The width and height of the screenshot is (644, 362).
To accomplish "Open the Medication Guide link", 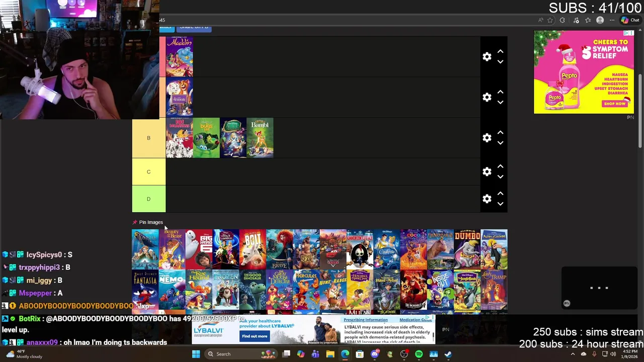I will pos(416,320).
